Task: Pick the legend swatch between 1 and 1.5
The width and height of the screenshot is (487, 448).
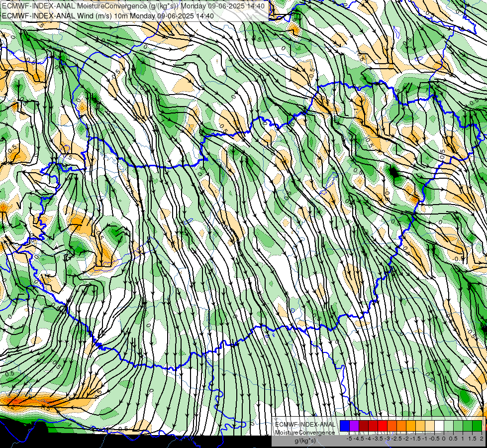Action: click(x=468, y=426)
